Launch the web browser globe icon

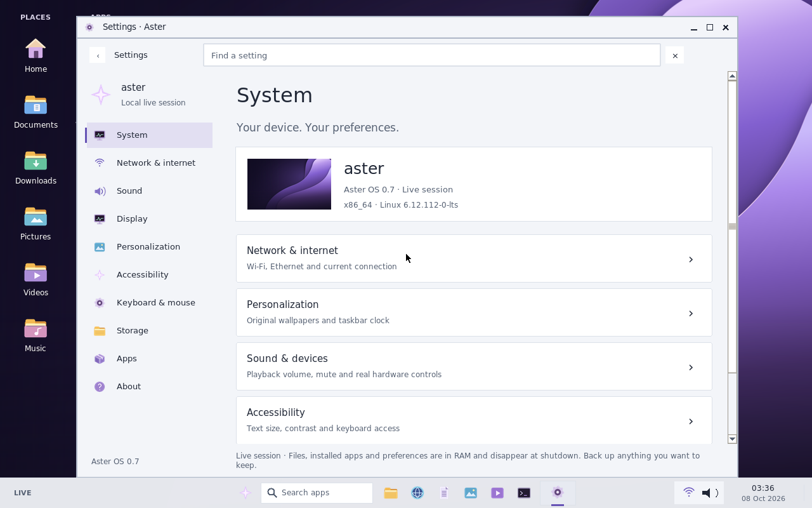tap(417, 493)
